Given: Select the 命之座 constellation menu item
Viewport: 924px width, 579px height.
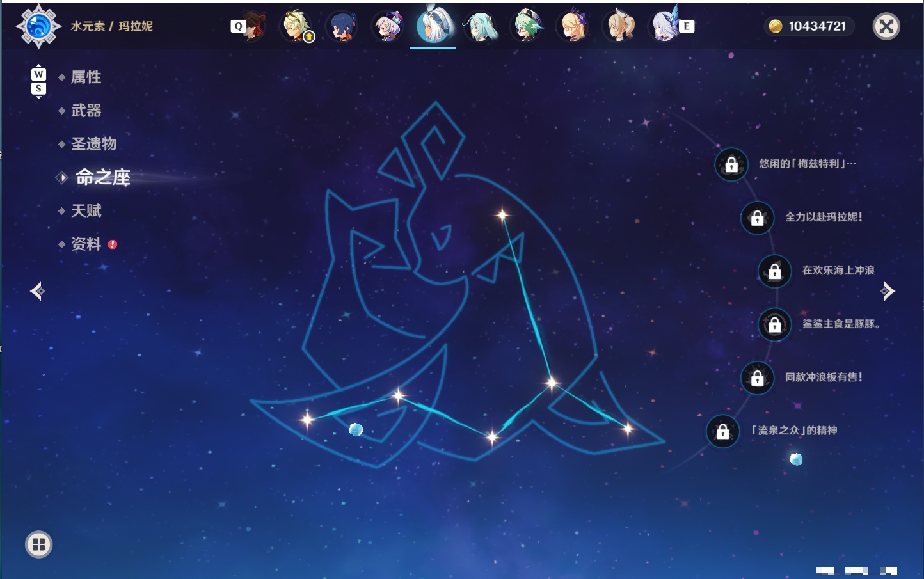Looking at the screenshot, I should (x=102, y=177).
